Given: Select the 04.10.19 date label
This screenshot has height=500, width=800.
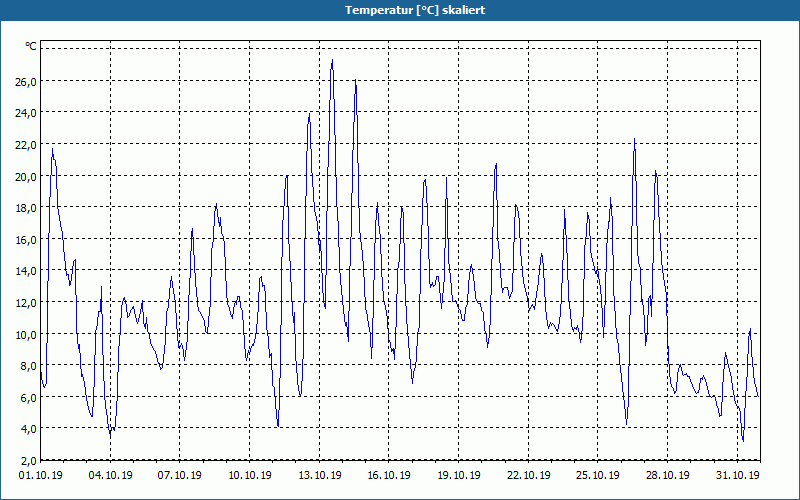Looking at the screenshot, I should [x=110, y=475].
